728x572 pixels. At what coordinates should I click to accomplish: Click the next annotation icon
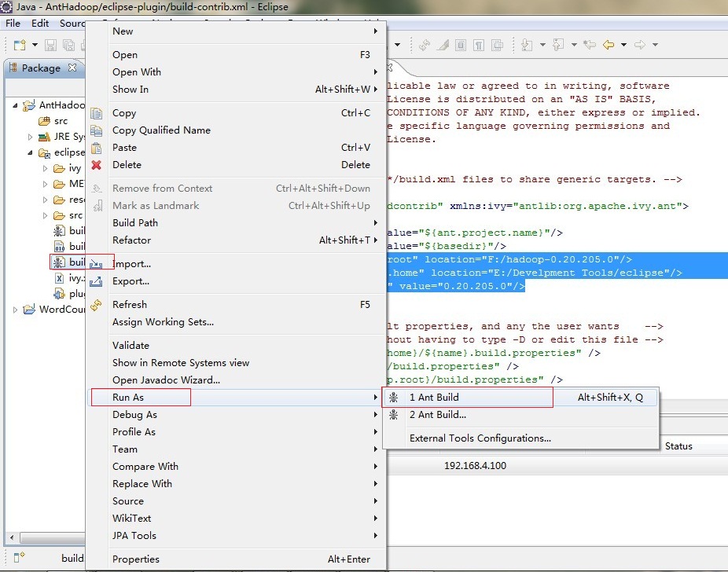pyautogui.click(x=527, y=45)
